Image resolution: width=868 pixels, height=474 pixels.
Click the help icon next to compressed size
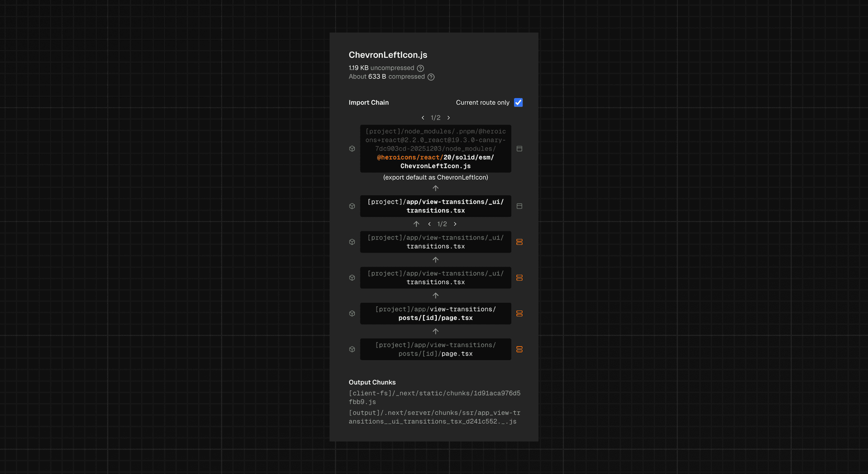pos(430,77)
